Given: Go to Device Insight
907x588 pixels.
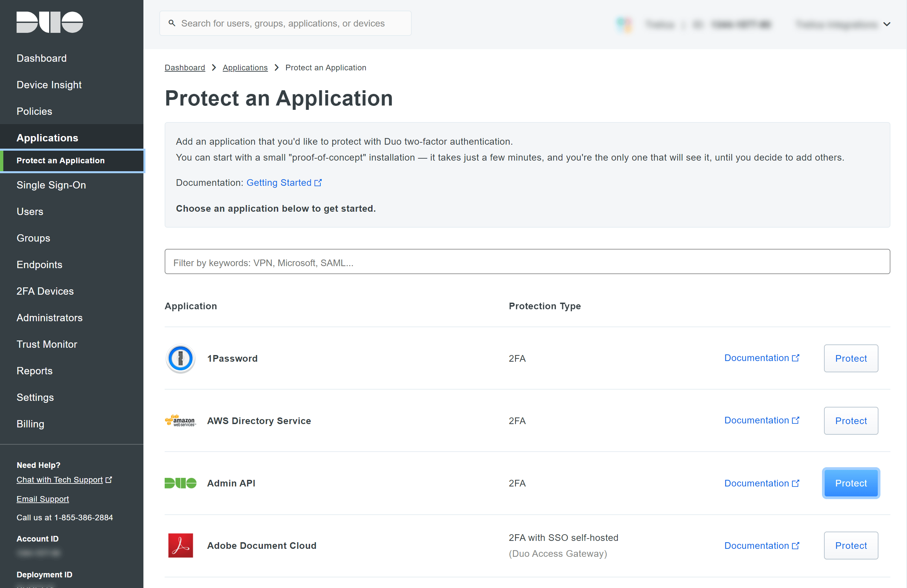Looking at the screenshot, I should pyautogui.click(x=49, y=85).
